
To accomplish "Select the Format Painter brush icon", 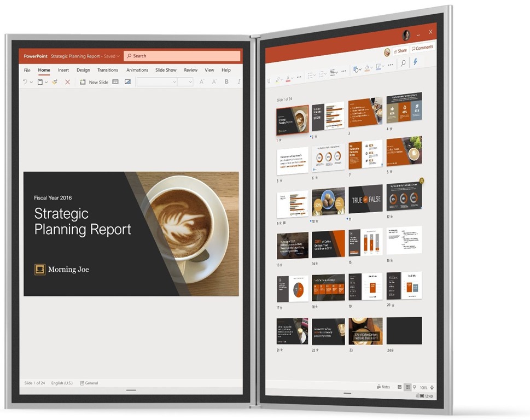I will pyautogui.click(x=55, y=82).
